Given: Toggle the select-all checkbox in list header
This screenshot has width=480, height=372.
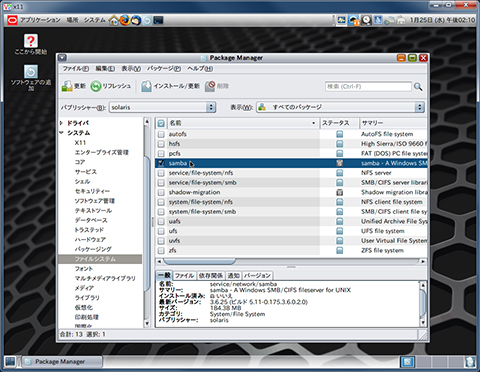Looking at the screenshot, I should (161, 123).
